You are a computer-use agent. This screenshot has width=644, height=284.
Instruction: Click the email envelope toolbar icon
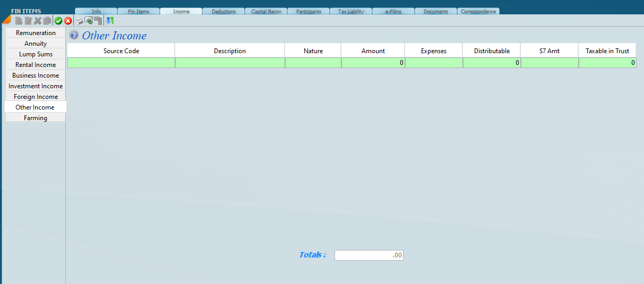89,21
